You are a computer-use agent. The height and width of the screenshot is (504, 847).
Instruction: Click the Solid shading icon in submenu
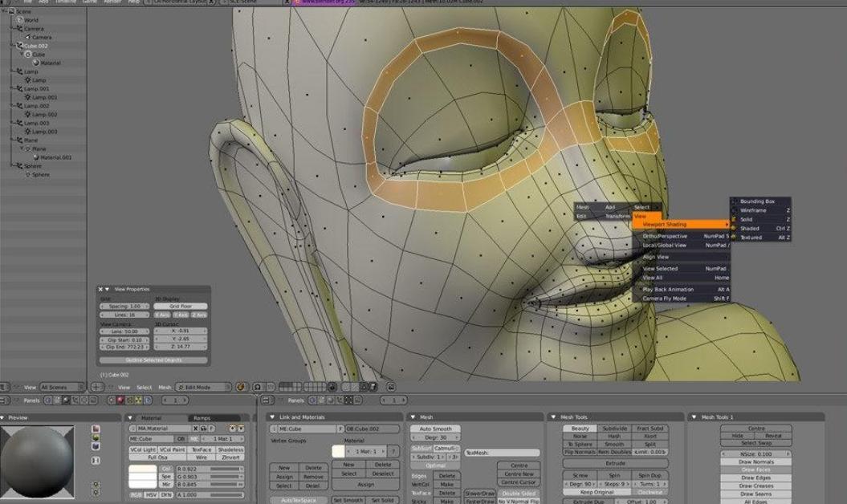coord(734,219)
